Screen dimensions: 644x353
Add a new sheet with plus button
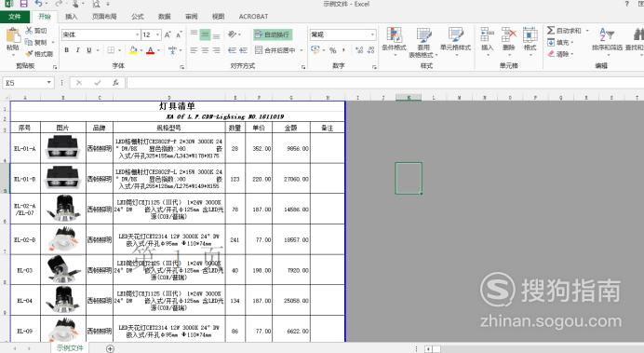coord(110,348)
